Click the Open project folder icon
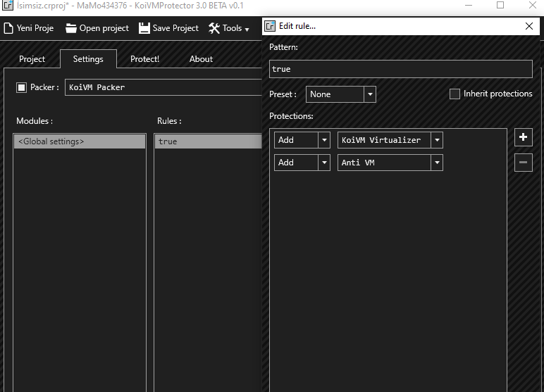Image resolution: width=544 pixels, height=392 pixels. pyautogui.click(x=71, y=28)
